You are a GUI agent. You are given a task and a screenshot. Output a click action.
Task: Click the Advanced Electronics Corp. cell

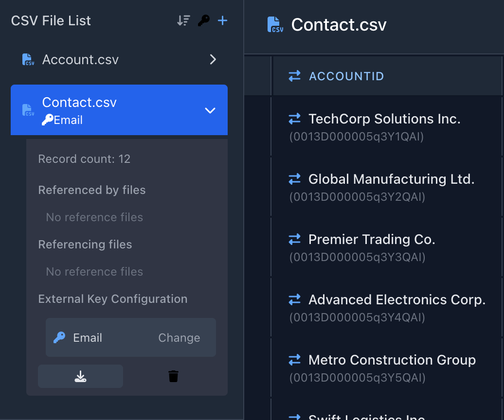point(396,300)
